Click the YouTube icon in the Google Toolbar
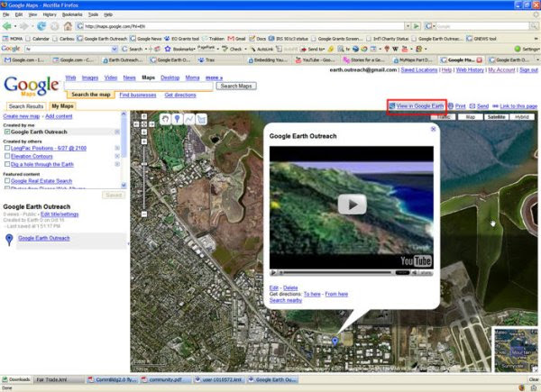The width and height of the screenshot is (541, 392). (x=405, y=49)
